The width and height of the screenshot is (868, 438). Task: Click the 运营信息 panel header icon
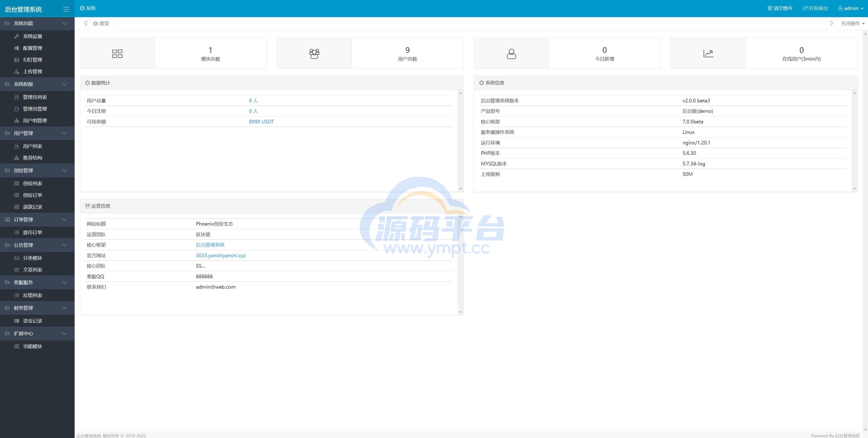(87, 206)
